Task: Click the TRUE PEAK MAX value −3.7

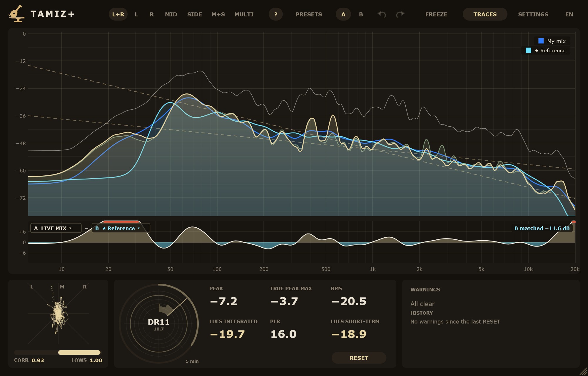Action: tap(284, 301)
